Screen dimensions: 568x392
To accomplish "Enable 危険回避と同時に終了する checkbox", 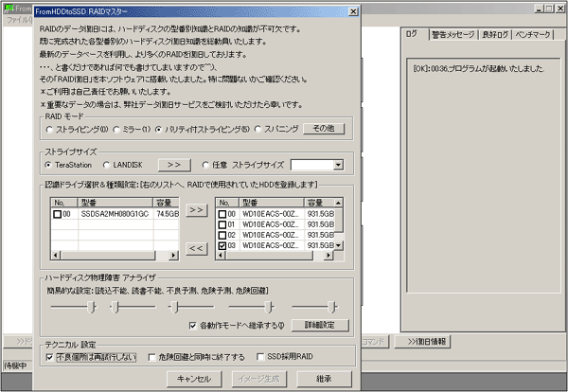I will pyautogui.click(x=152, y=357).
